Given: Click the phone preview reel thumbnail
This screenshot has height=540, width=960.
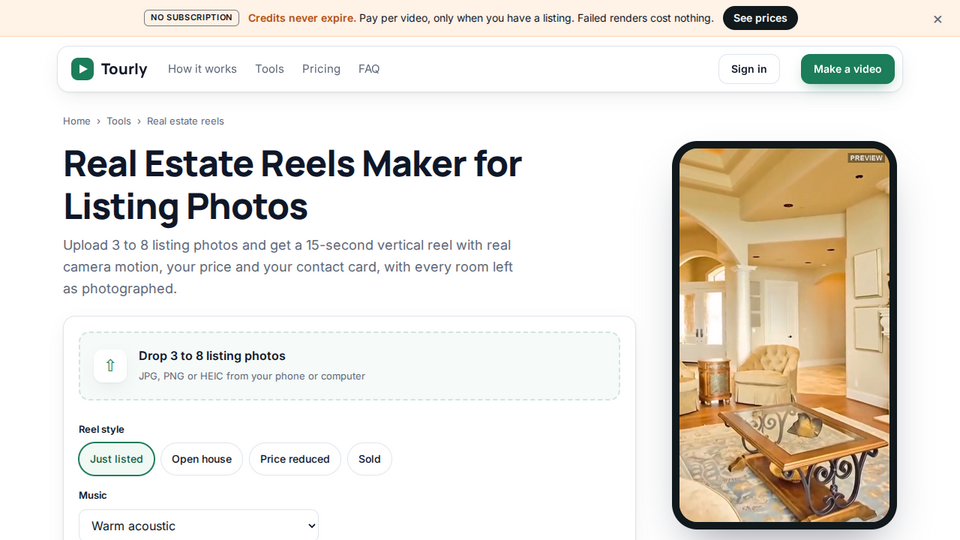Looking at the screenshot, I should (x=784, y=335).
